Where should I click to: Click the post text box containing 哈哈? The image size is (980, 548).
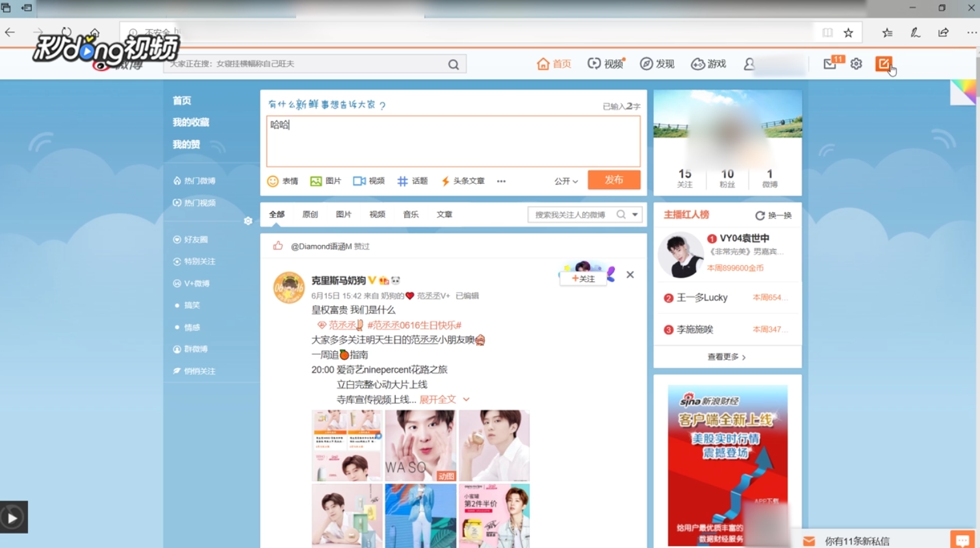pyautogui.click(x=453, y=141)
